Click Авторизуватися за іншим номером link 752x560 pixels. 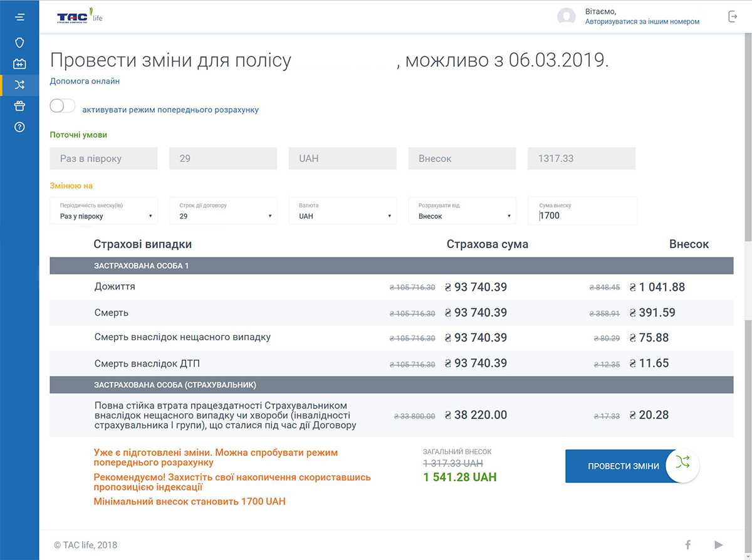pos(642,21)
